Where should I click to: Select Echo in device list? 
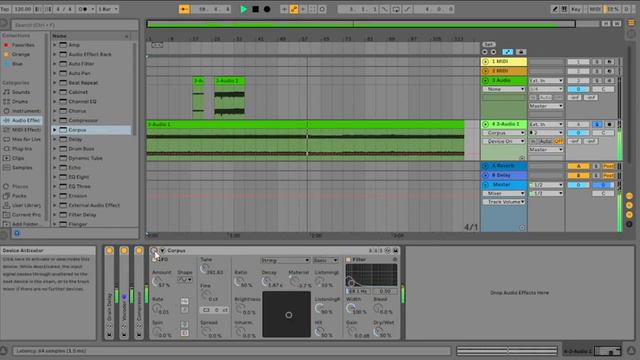point(75,168)
